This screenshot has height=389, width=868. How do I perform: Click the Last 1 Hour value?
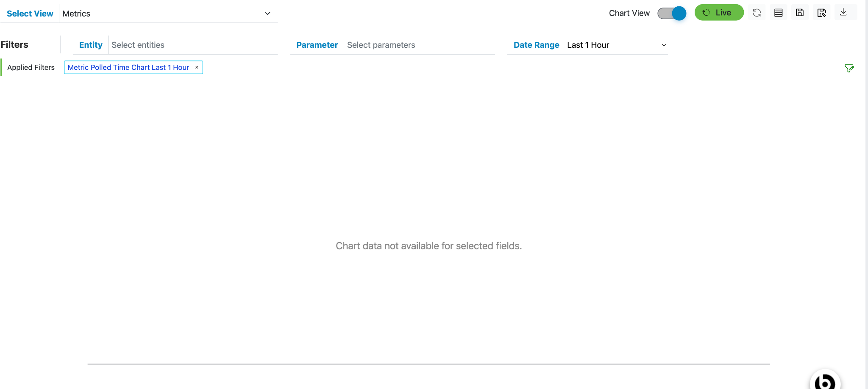(588, 45)
